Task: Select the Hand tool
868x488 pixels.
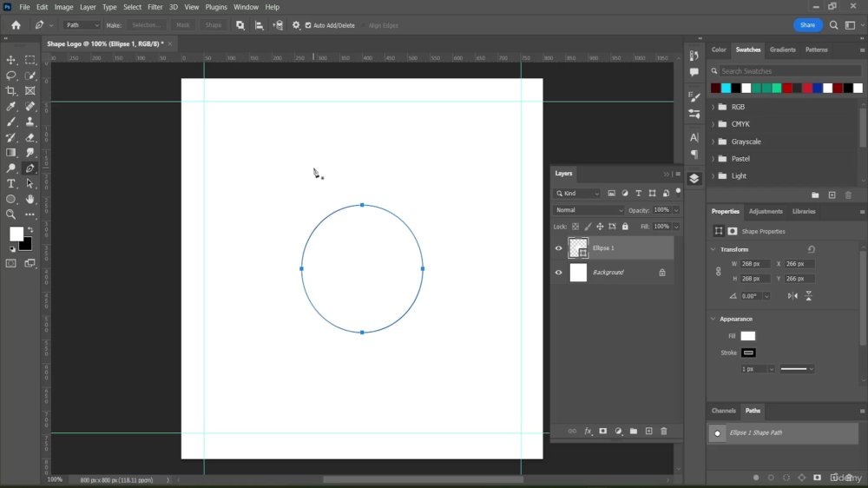Action: click(x=30, y=199)
